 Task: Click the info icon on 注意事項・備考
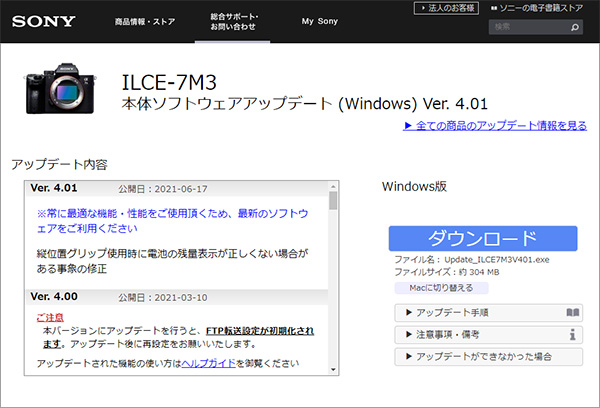point(572,335)
